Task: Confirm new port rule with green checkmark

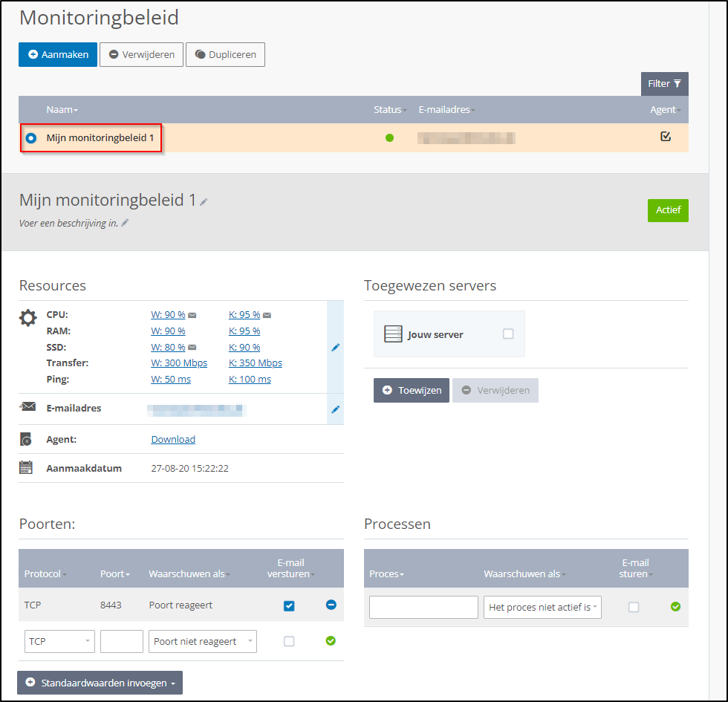Action: (x=331, y=640)
